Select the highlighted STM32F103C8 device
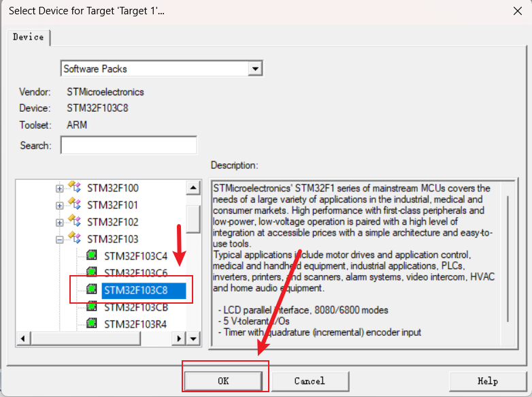This screenshot has height=397, width=532. point(144,290)
